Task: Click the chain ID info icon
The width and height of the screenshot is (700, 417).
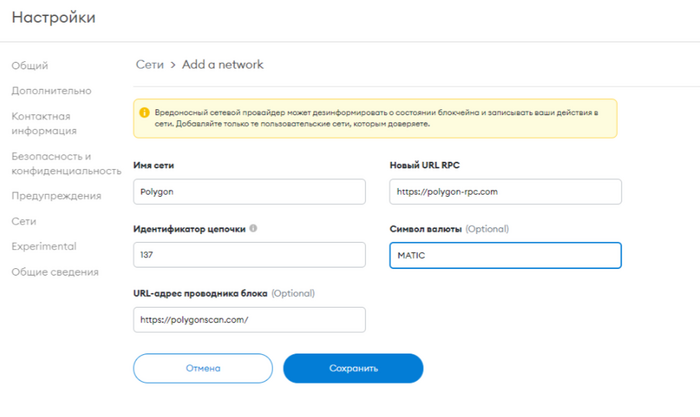Action: pyautogui.click(x=253, y=228)
